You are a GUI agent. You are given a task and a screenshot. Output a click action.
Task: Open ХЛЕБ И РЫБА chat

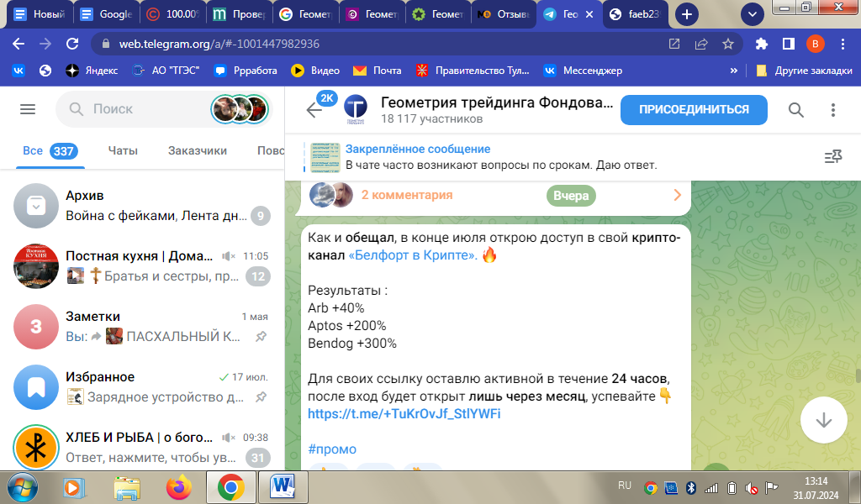pyautogui.click(x=142, y=447)
